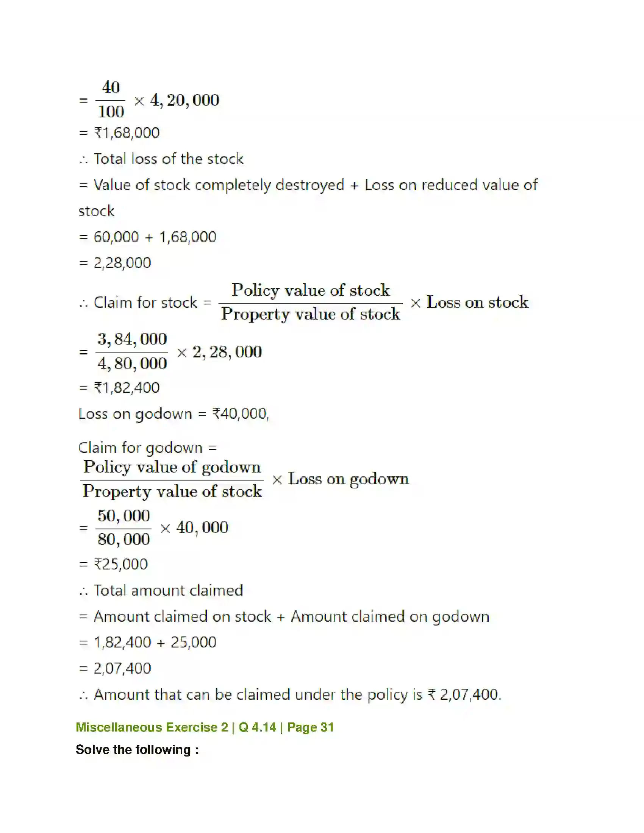644x833 pixels.
Task: Select the ₹1,82,400 claim result
Action: 119,387
